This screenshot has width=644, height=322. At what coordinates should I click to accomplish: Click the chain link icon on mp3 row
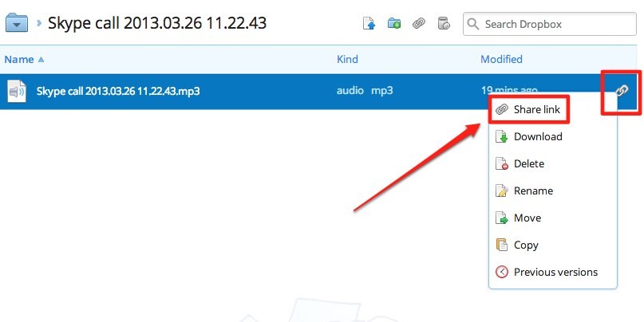(x=622, y=90)
